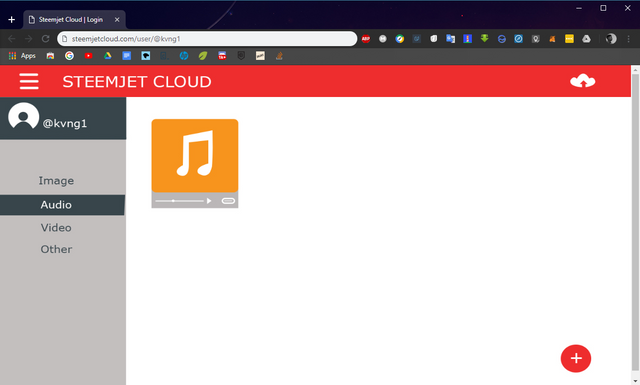
Task: Reload the page with the refresh icon
Action: [46, 39]
